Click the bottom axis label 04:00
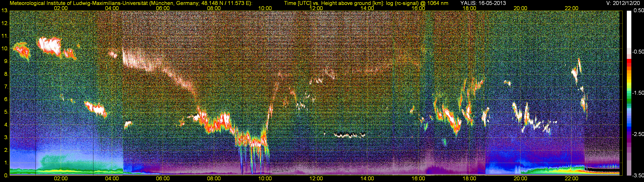Image resolution: width=644 pixels, height=182 pixels. tap(112, 179)
